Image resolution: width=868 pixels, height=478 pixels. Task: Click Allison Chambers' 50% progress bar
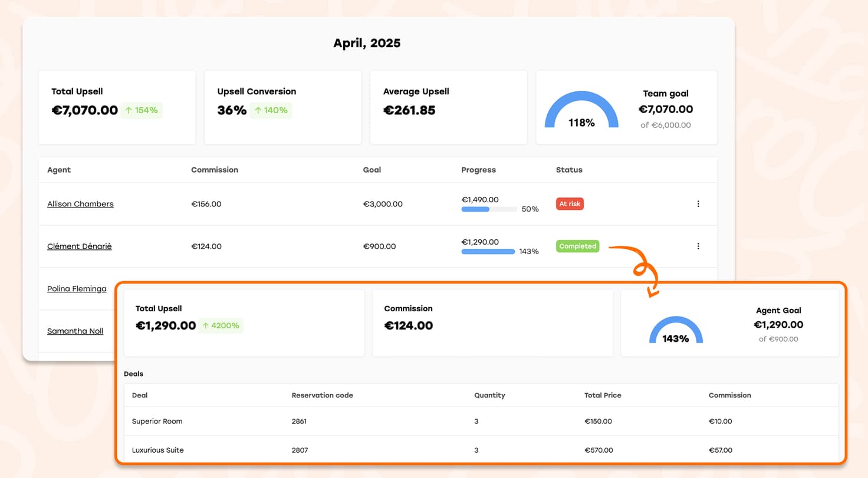(489, 209)
